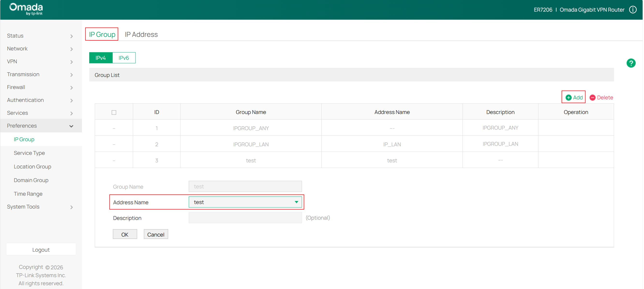Switch to the IP Address tab
The width and height of the screenshot is (644, 289).
point(141,34)
